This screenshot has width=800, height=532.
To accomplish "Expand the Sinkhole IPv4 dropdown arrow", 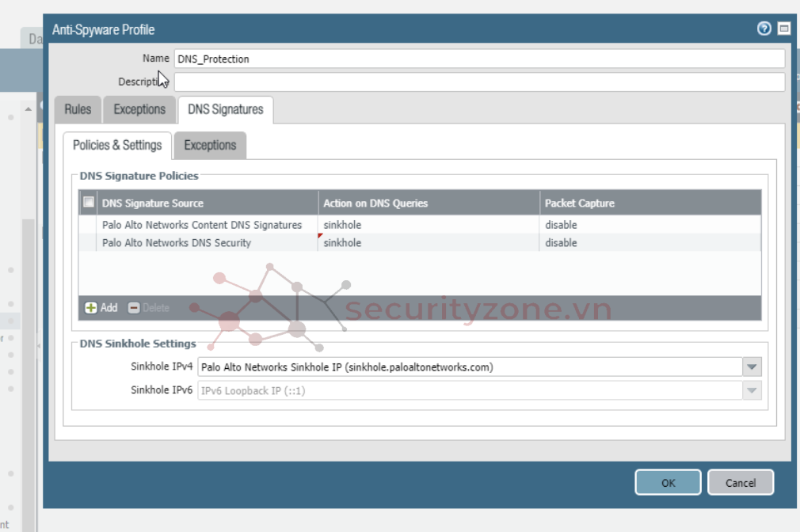I will 752,367.
